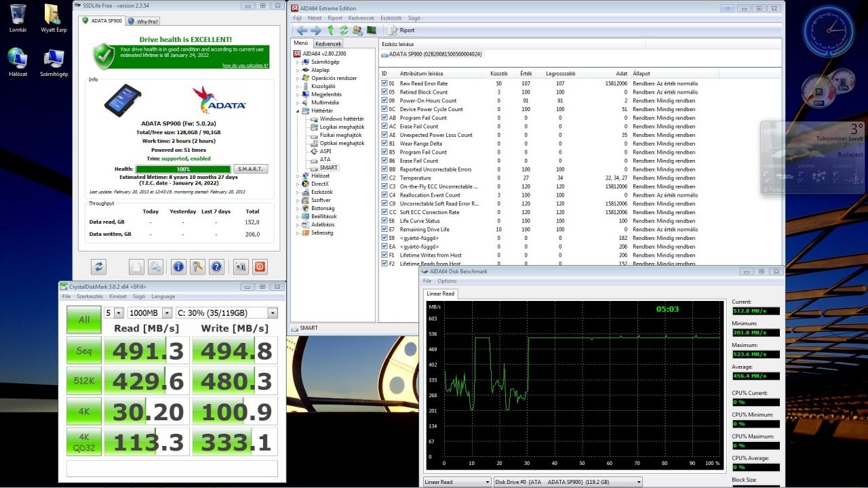Screen dimensions: 868x488
Task: Click the blue info icon in SSDLife
Action: [x=178, y=266]
